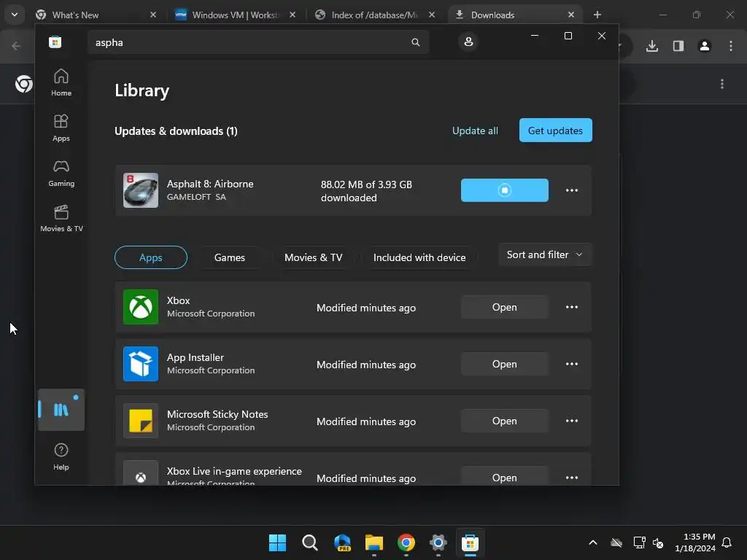
Task: Select Included with device filter tab
Action: click(x=419, y=257)
